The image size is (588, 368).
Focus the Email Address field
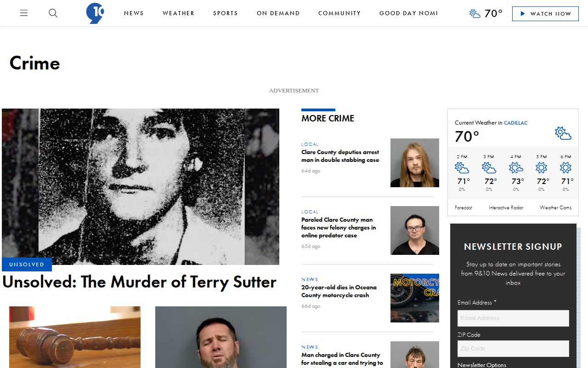coord(513,318)
